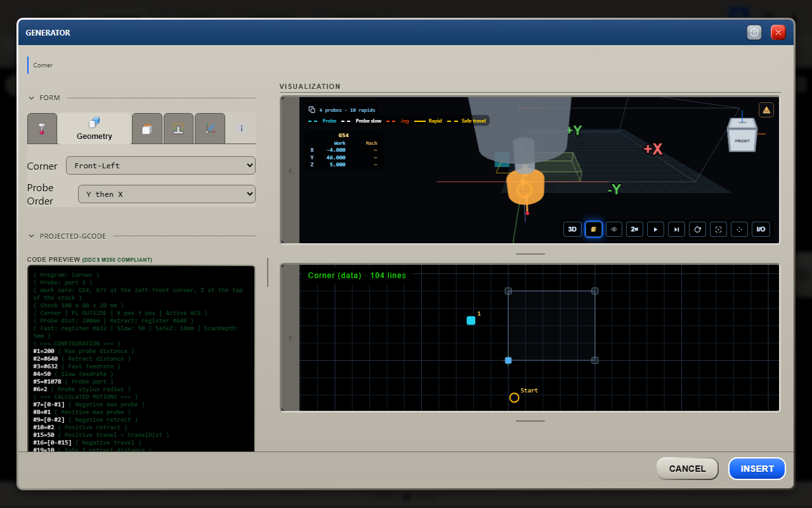Open the probe settings tab

point(42,128)
